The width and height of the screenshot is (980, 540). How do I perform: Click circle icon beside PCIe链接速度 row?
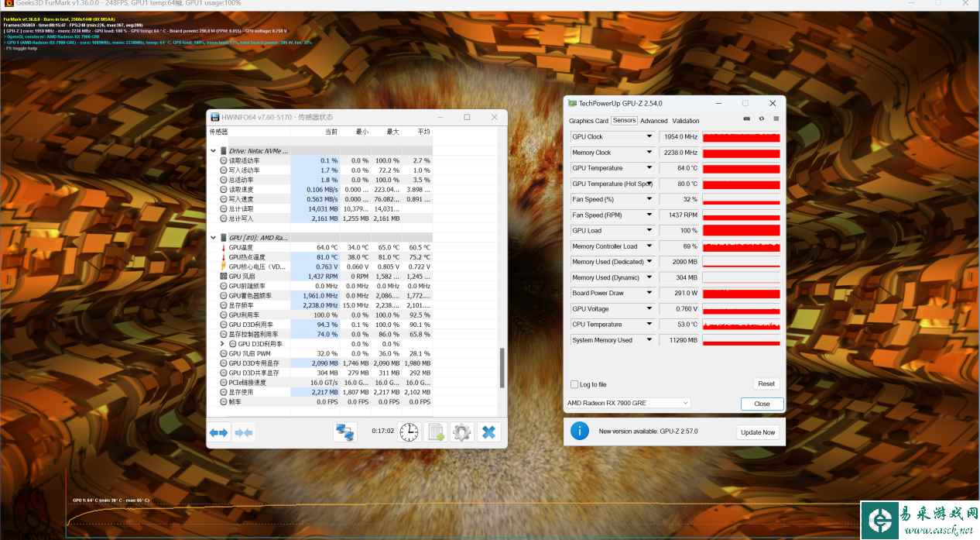click(x=223, y=382)
